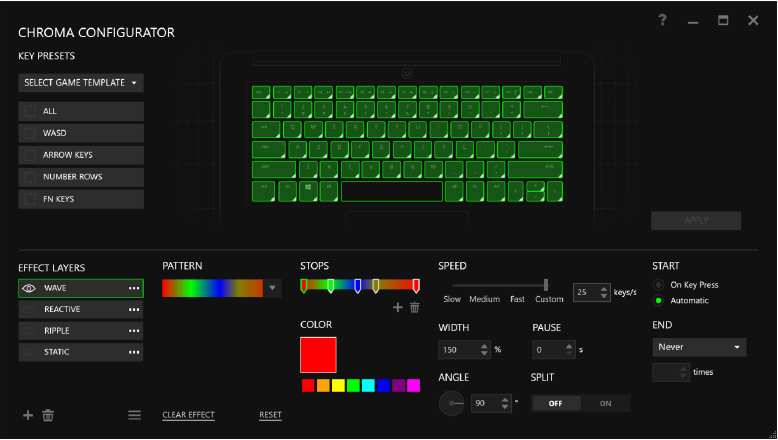Viewport: 778px width, 440px height.
Task: Select the W key on keyboard
Action: (313, 129)
